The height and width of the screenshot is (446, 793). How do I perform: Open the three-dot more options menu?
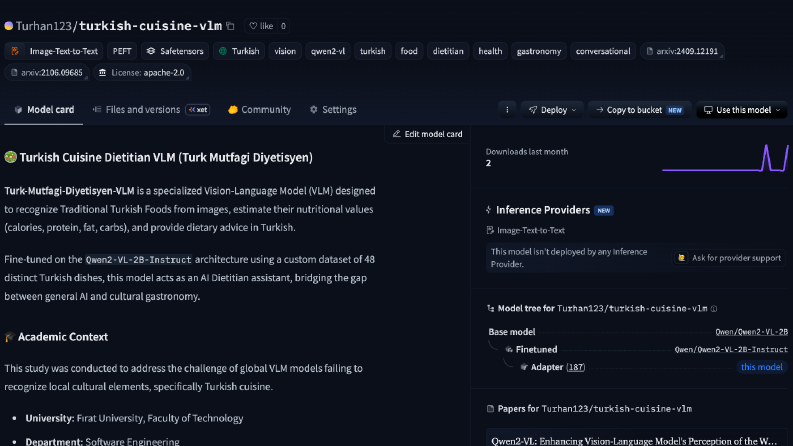pyautogui.click(x=507, y=110)
